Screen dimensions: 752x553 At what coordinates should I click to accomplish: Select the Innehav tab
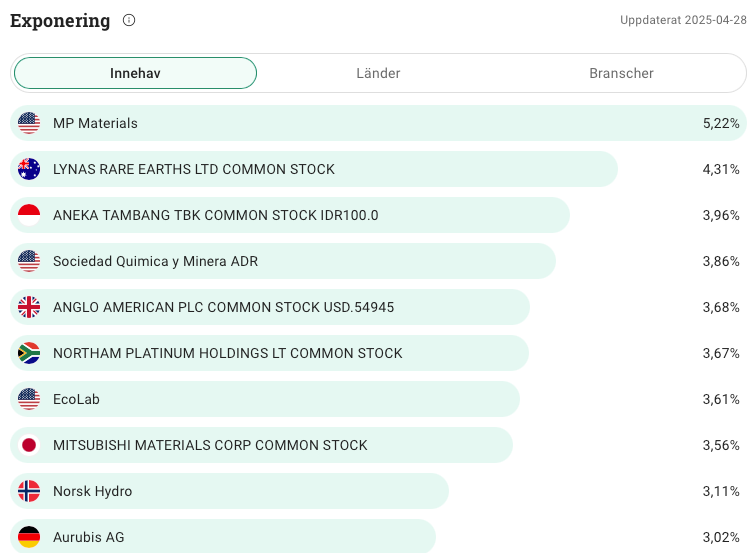[135, 73]
